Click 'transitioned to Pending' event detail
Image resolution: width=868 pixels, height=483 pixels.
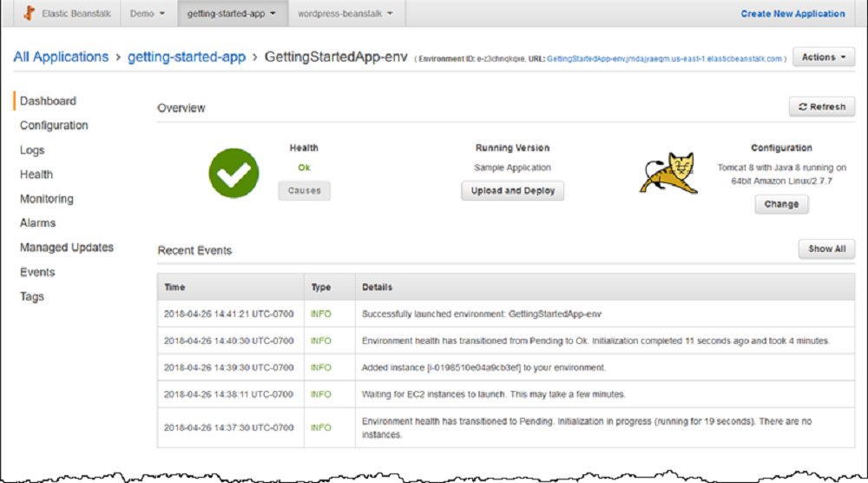point(587,427)
